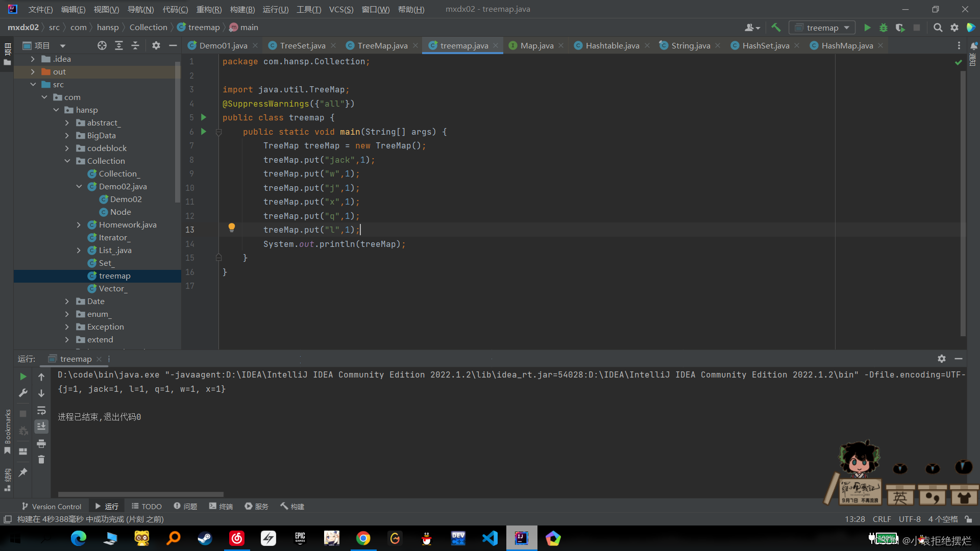Collapse the Collection package folder
Screen dimensions: 980x551
point(67,161)
